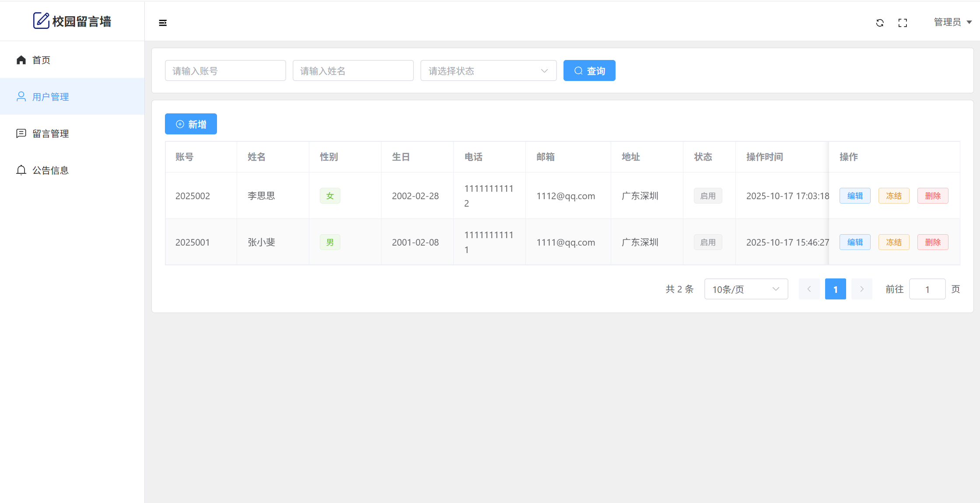Click the 查询 search button
The image size is (980, 503).
point(589,71)
